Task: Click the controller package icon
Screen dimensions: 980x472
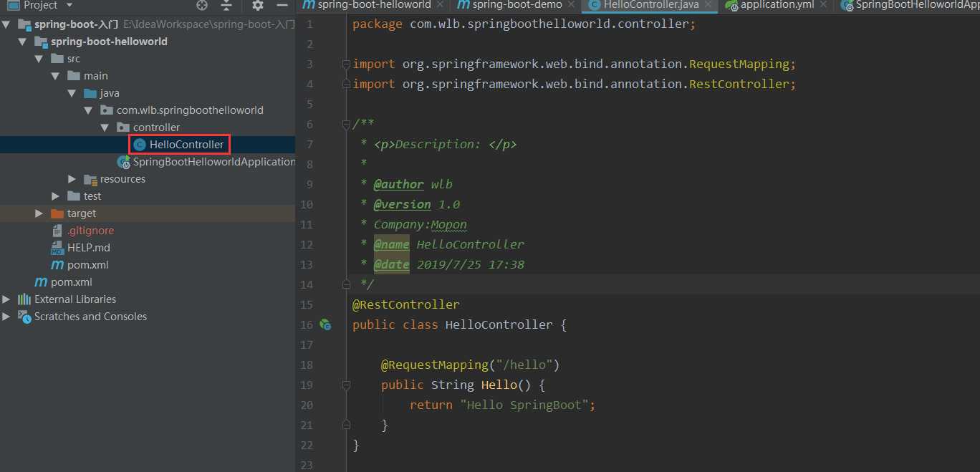Action: click(123, 127)
